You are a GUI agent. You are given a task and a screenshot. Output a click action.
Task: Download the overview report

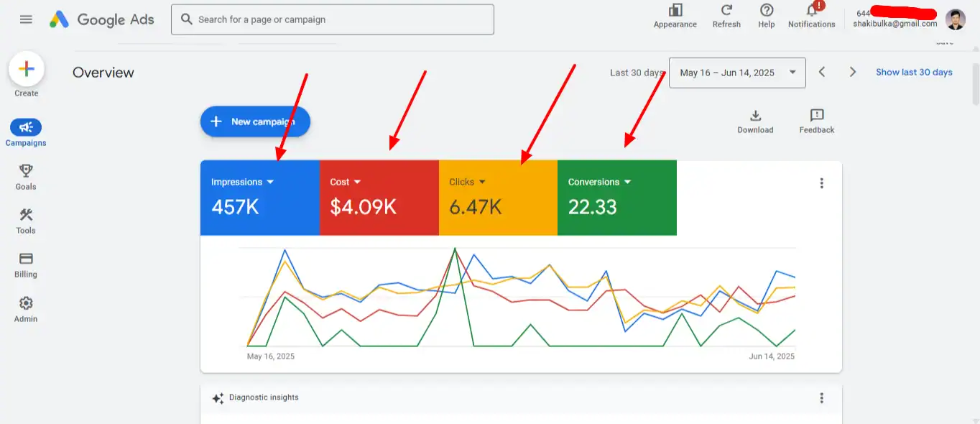coord(755,121)
